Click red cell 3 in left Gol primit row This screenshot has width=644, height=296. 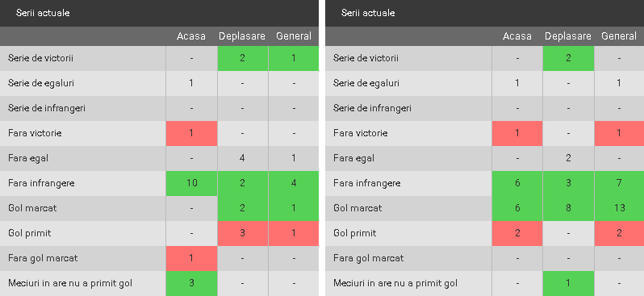click(x=242, y=233)
